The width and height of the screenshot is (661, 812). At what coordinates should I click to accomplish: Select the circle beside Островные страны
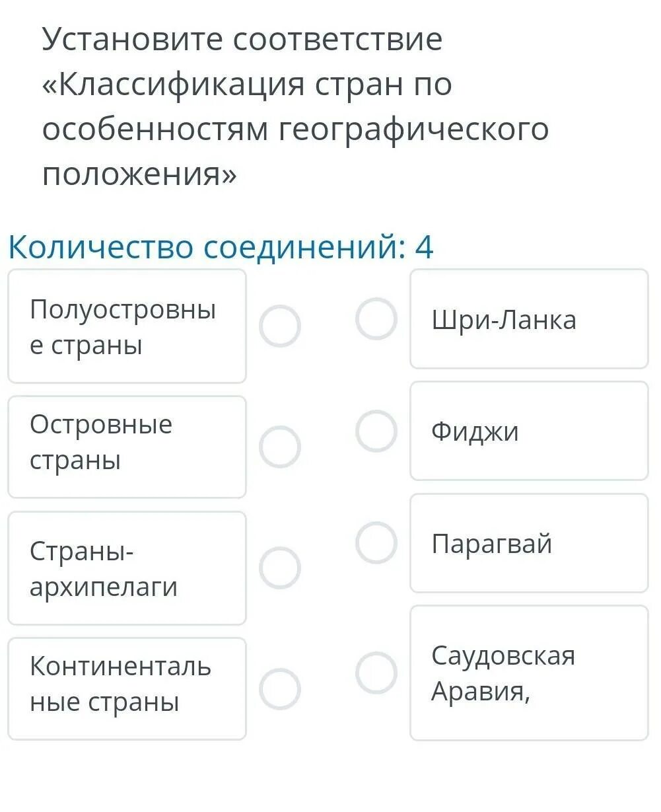(x=279, y=447)
